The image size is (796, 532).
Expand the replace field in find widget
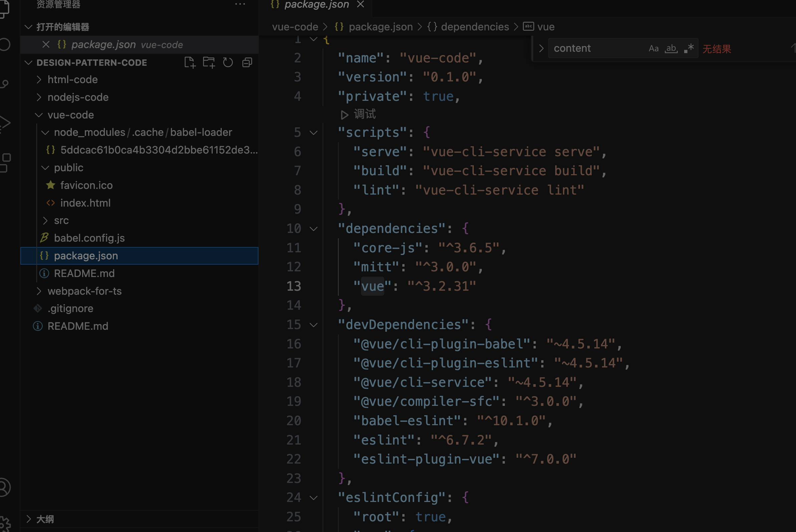[541, 48]
